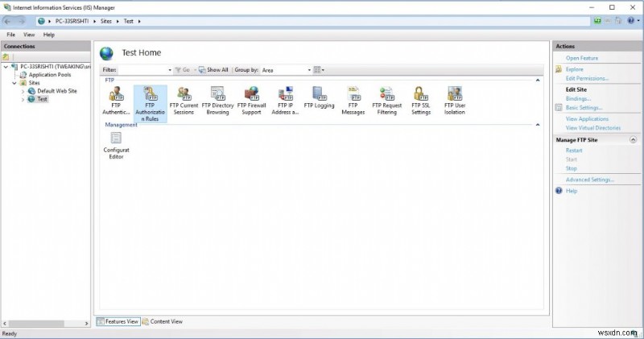The image size is (644, 339).
Task: Click PC-33SRISHTI in the breadcrumb path
Action: [72, 21]
